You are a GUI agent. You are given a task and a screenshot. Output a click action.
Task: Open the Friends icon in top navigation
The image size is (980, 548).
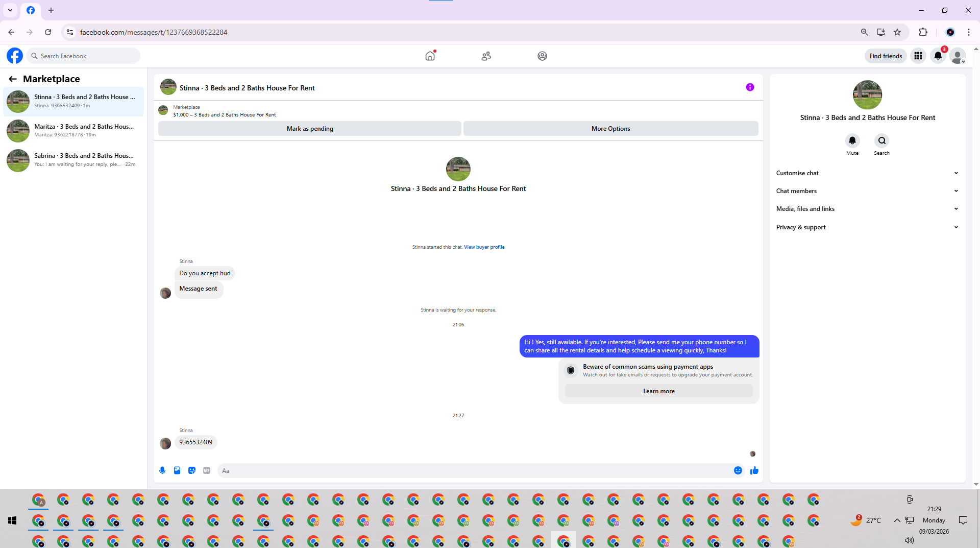tap(486, 56)
